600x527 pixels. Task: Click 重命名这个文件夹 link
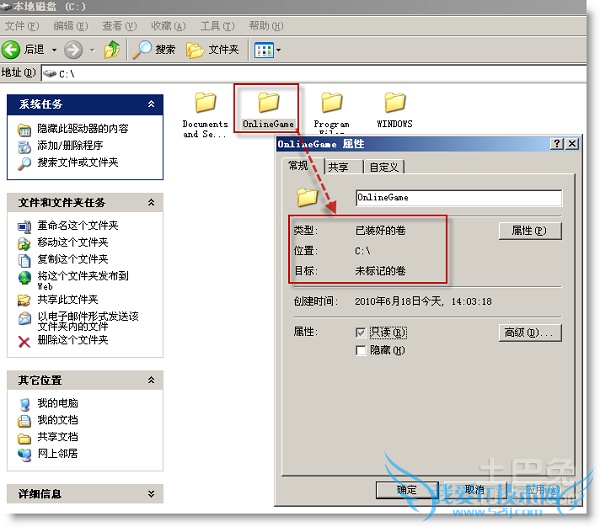[78, 225]
